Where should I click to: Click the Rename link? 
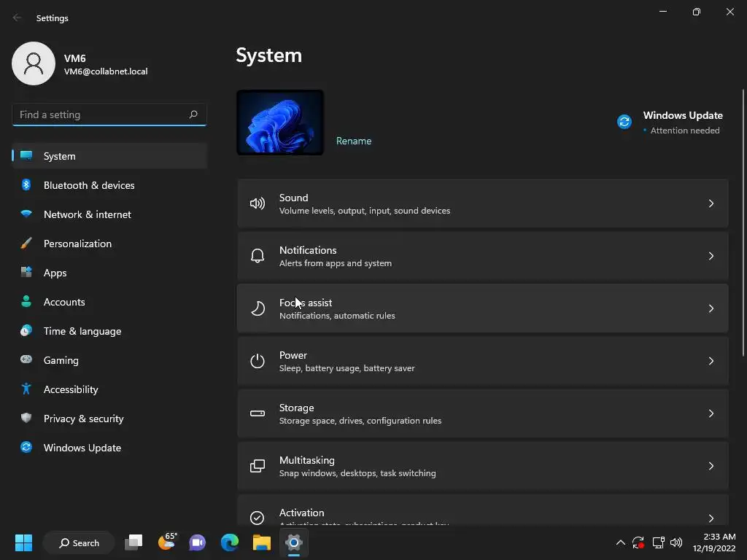354,141
